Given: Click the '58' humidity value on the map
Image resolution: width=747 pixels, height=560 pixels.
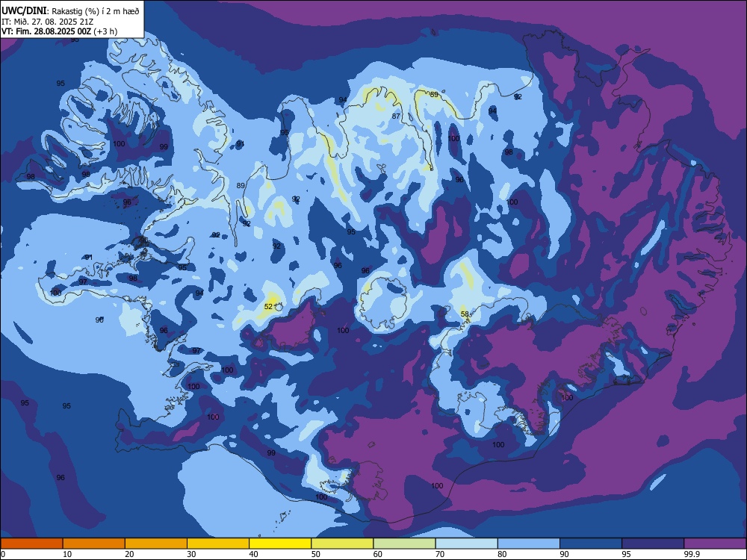Looking at the screenshot, I should [x=465, y=314].
